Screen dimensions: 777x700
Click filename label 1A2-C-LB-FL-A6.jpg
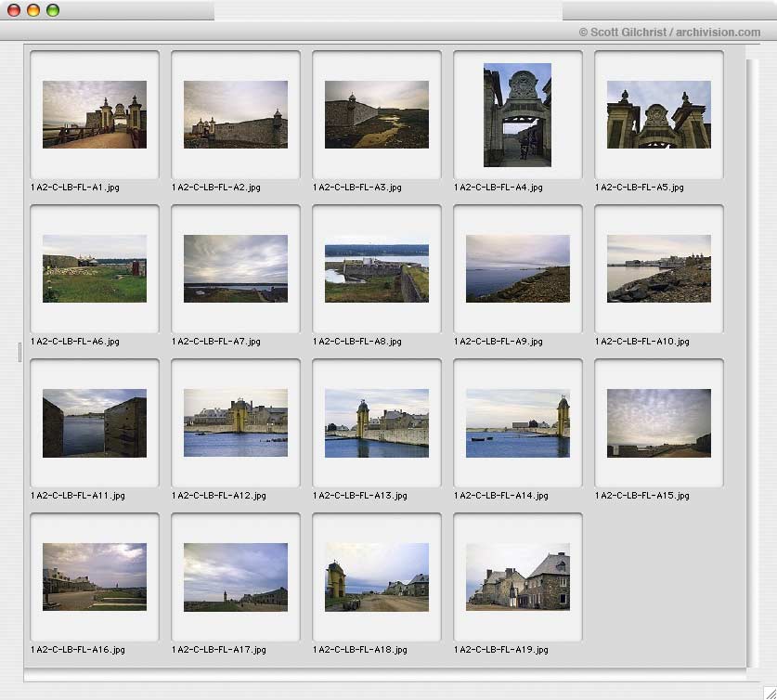[75, 342]
